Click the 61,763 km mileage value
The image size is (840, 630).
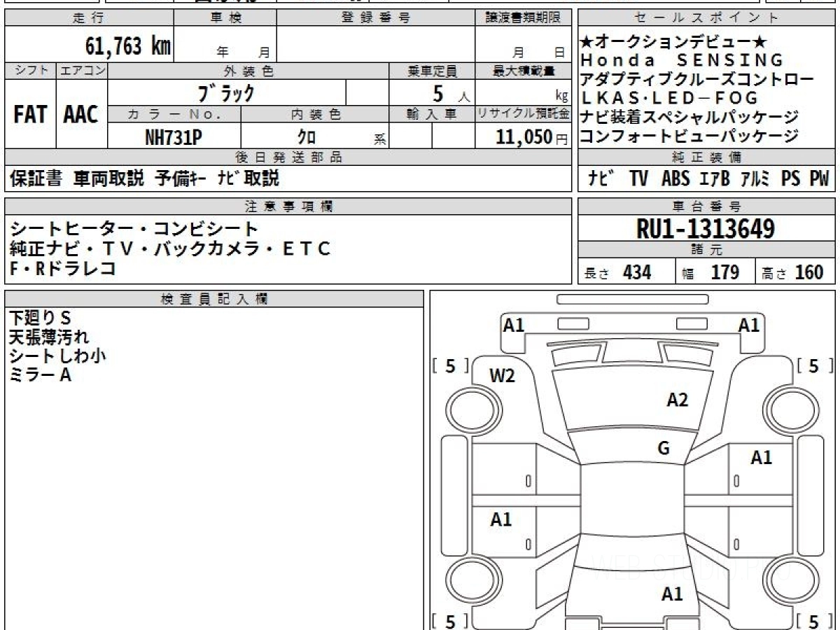pyautogui.click(x=127, y=46)
